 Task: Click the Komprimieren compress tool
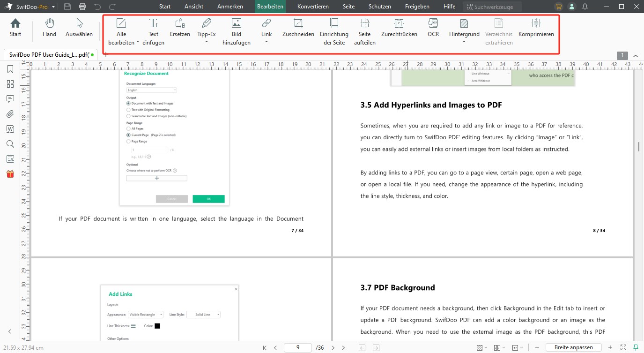point(536,28)
